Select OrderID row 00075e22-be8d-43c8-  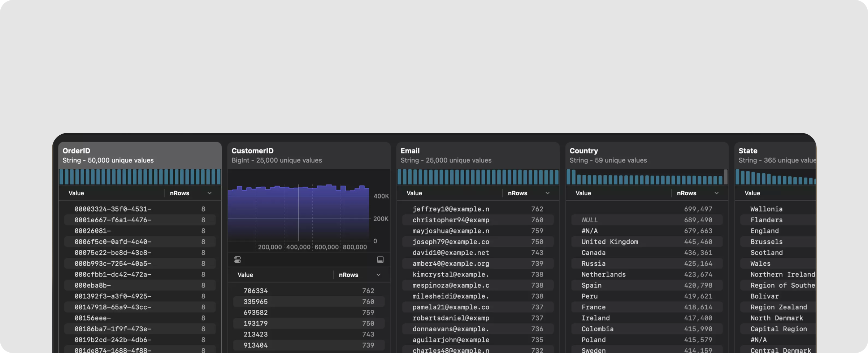point(140,253)
